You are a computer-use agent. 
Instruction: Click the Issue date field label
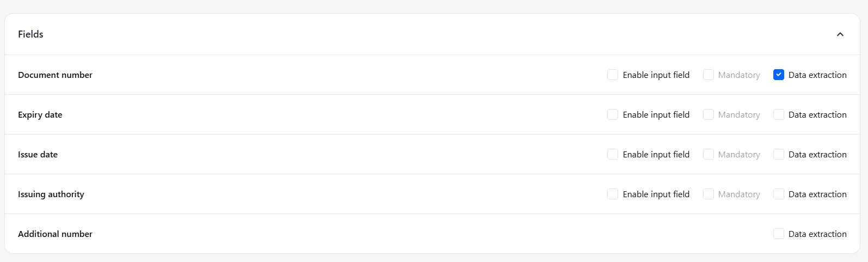click(38, 154)
